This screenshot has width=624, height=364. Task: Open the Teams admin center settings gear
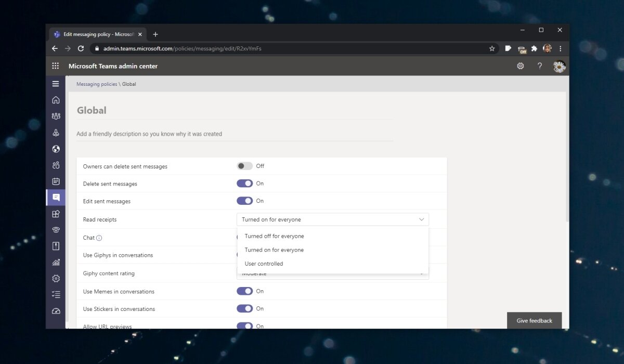[x=520, y=66]
